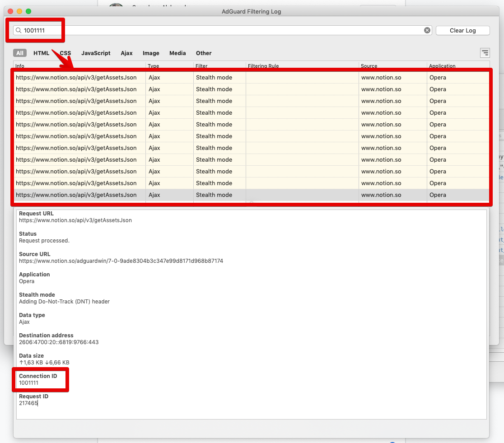Switch to the Ajax filter tab
This screenshot has width=504, height=443.
[126, 53]
